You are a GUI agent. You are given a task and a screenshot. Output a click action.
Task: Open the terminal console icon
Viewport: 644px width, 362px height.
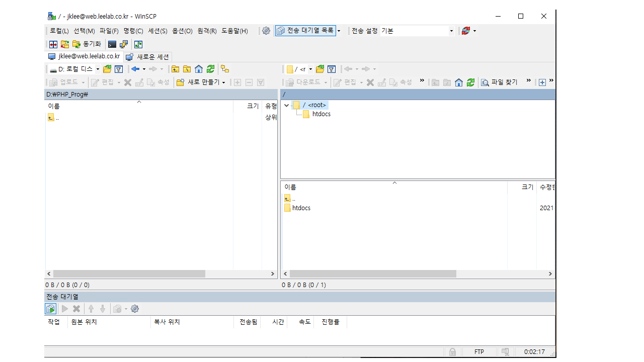coord(112,44)
